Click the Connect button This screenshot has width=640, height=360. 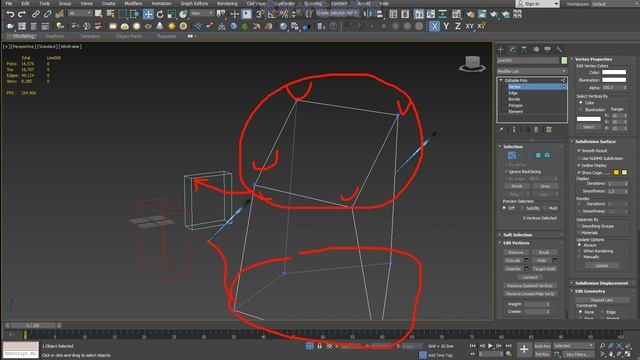530,277
